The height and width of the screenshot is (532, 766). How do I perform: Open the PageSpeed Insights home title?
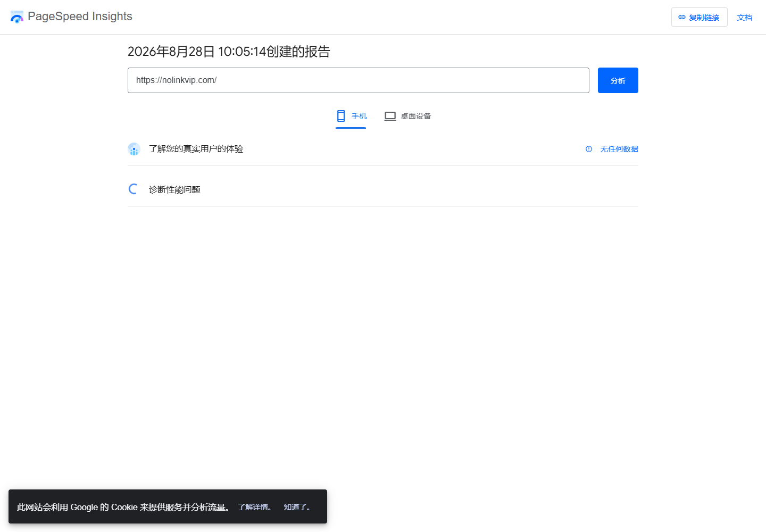tap(80, 16)
